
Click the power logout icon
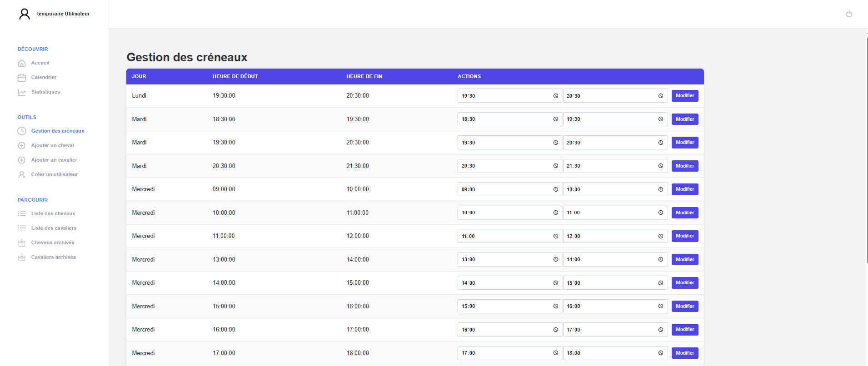point(849,14)
